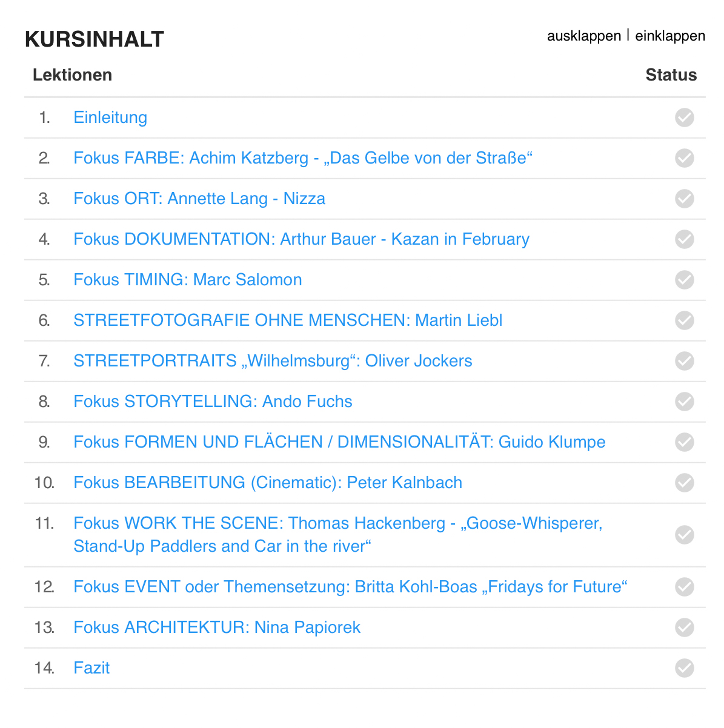Open the Fazit lesson link
The image size is (724, 728).
(91, 668)
